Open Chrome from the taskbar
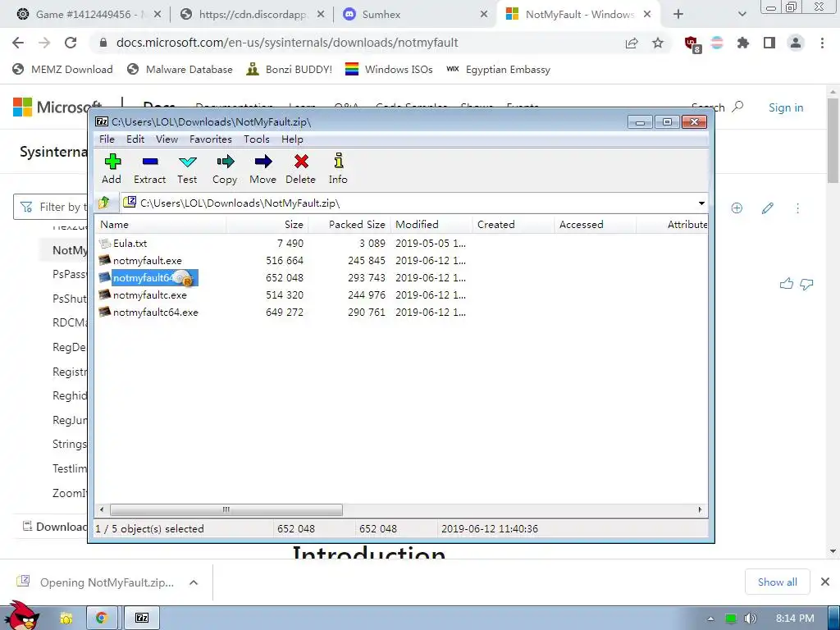This screenshot has width=840, height=630. pos(102,619)
